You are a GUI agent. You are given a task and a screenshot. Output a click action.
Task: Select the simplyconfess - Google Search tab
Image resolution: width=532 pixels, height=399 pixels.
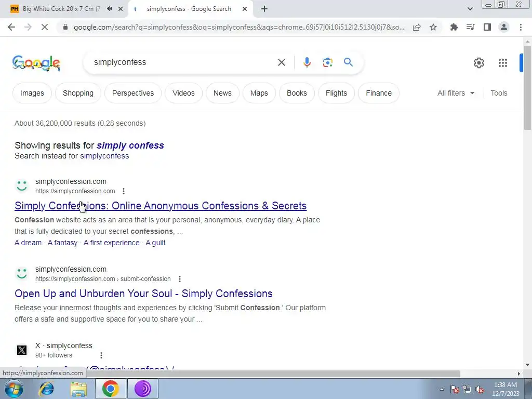pyautogui.click(x=189, y=9)
